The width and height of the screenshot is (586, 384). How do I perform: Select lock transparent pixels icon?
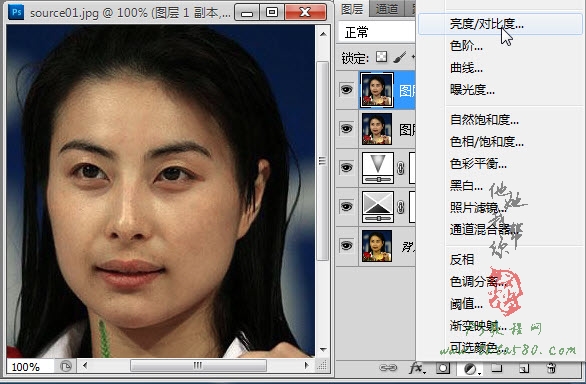click(x=382, y=57)
